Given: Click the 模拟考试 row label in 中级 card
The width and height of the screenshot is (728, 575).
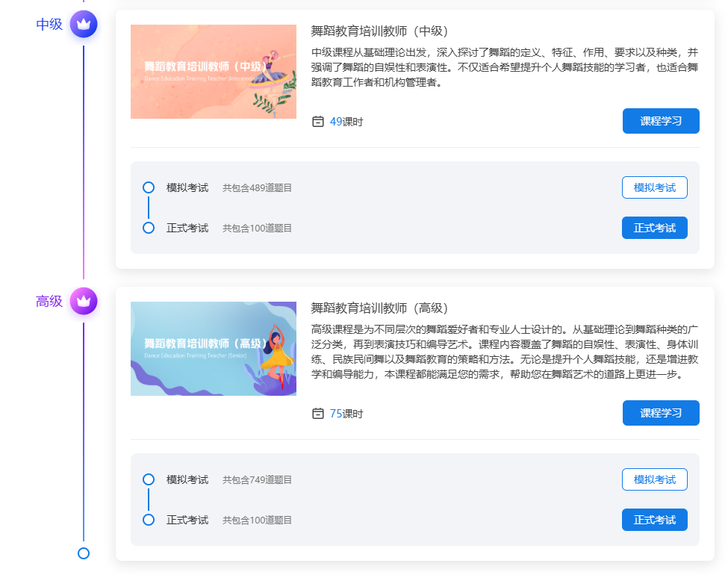Looking at the screenshot, I should [187, 187].
